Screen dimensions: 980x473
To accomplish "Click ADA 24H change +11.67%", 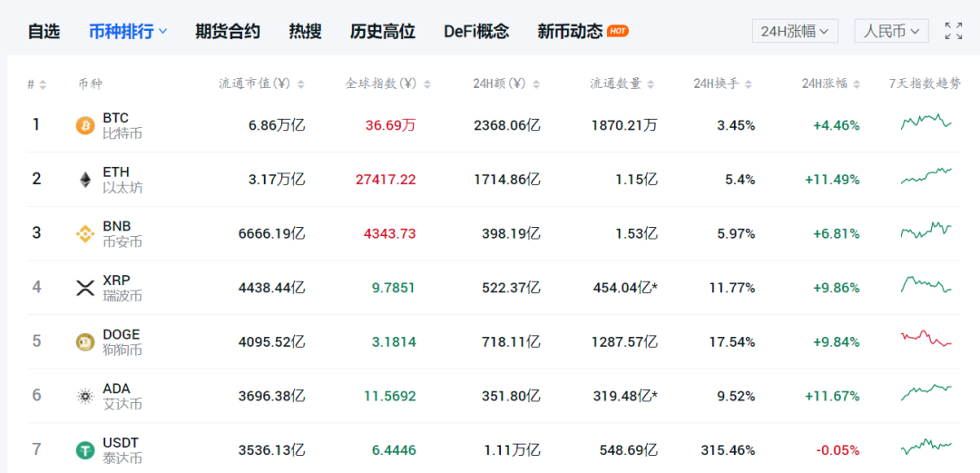I will tap(832, 396).
